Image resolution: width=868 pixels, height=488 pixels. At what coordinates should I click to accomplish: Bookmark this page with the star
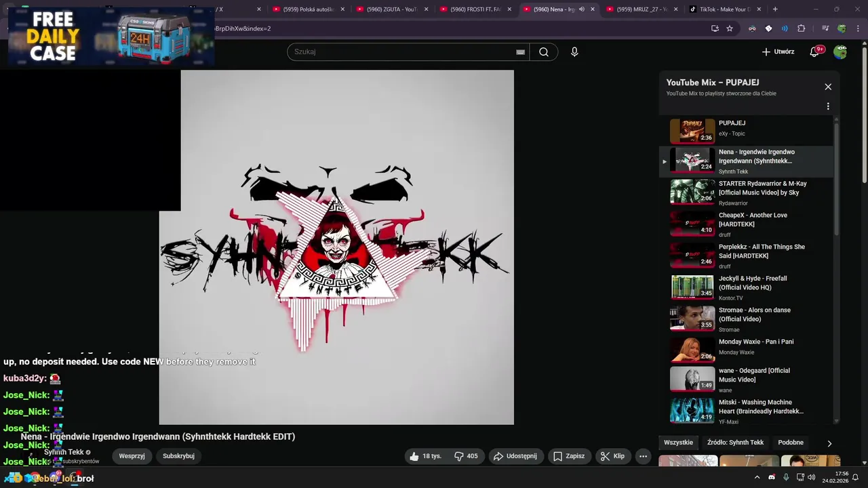[730, 28]
